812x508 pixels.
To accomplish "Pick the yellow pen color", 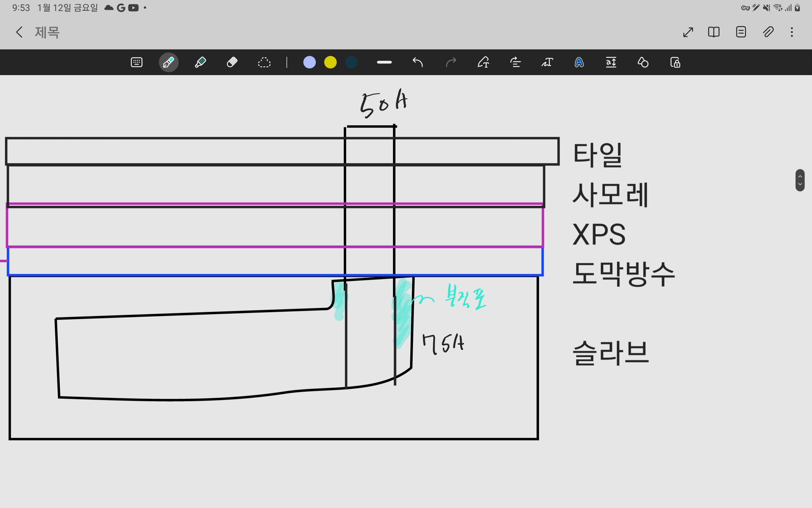I will point(330,63).
